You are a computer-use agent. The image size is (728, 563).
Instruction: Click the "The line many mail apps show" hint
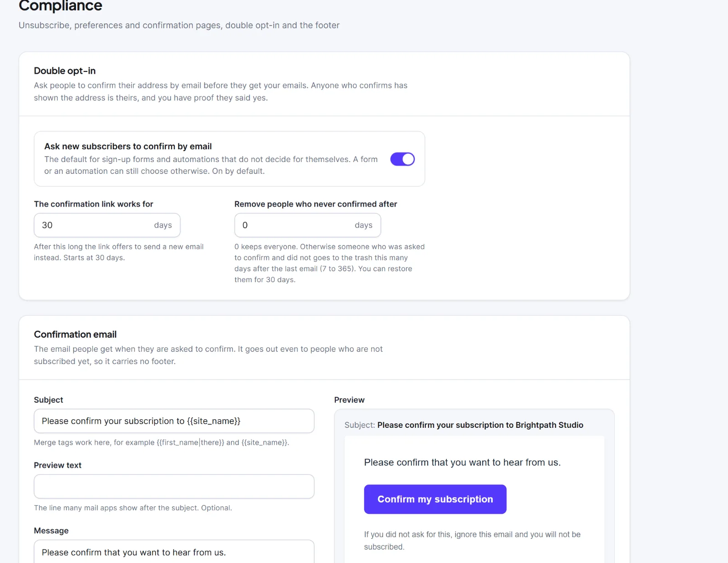133,508
